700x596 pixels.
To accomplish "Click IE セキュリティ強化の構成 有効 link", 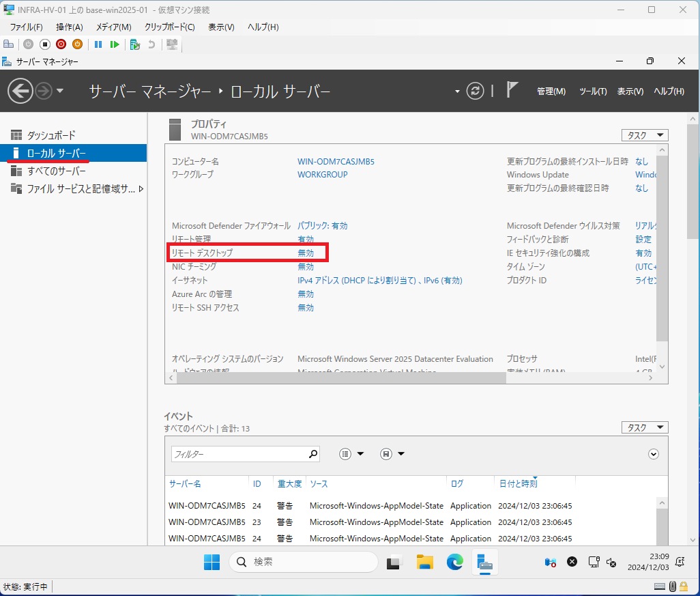I will coord(643,253).
